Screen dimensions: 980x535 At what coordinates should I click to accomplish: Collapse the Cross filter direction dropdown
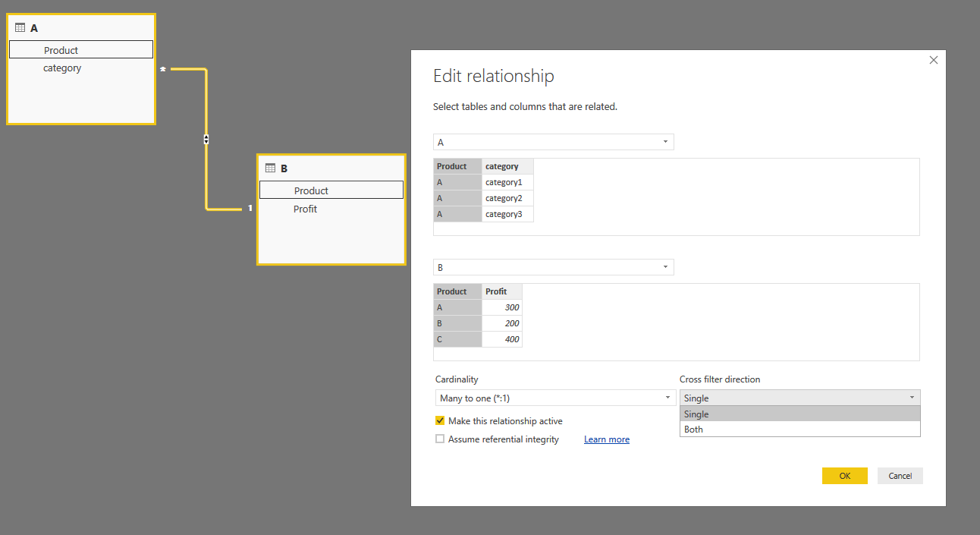point(799,398)
